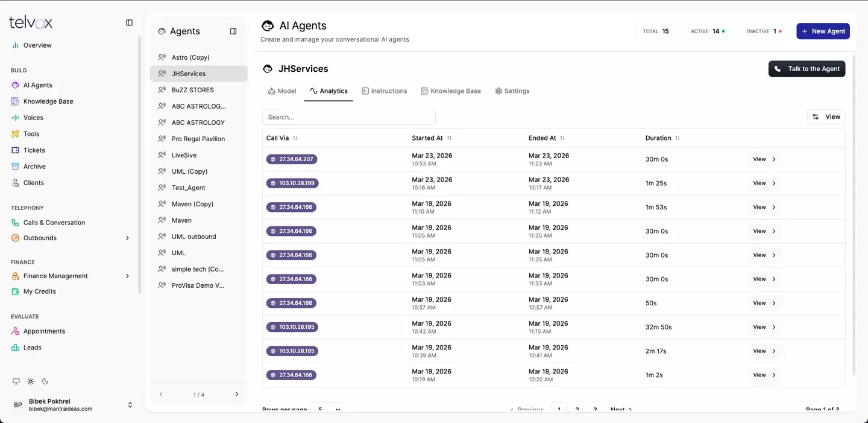Go to table page 3
Image resolution: width=868 pixels, height=423 pixels.
click(595, 409)
